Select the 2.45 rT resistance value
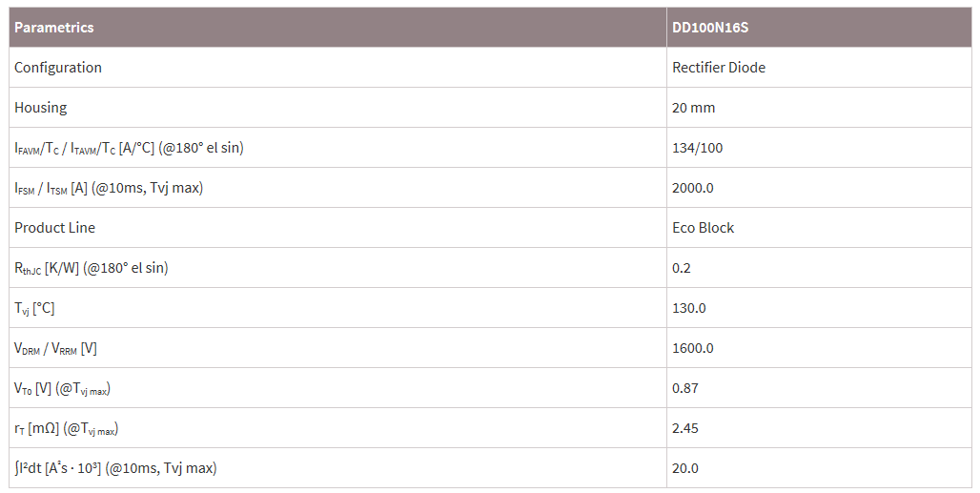Screen dimensions: 980x493 [685, 428]
